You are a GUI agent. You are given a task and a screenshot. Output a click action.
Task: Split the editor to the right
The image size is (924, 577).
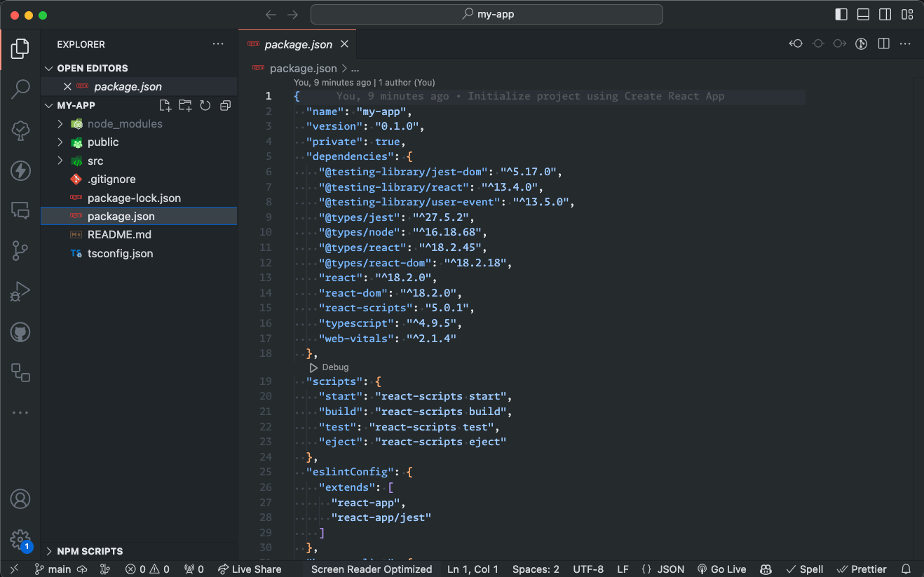884,43
